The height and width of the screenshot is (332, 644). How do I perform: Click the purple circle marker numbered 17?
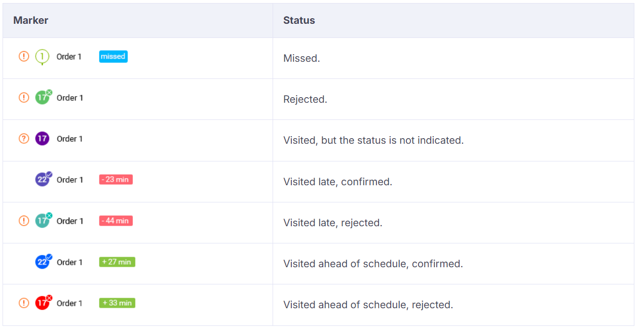(x=42, y=139)
